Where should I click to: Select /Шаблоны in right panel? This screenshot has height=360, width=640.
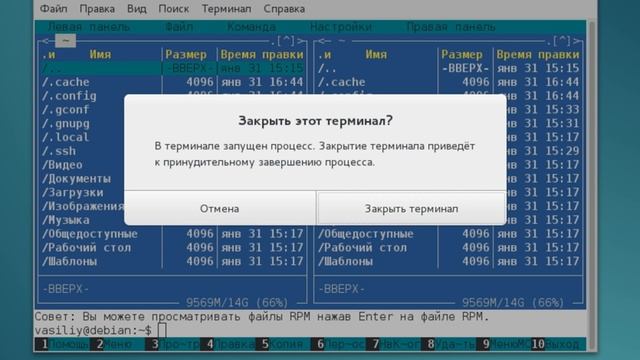(345, 262)
